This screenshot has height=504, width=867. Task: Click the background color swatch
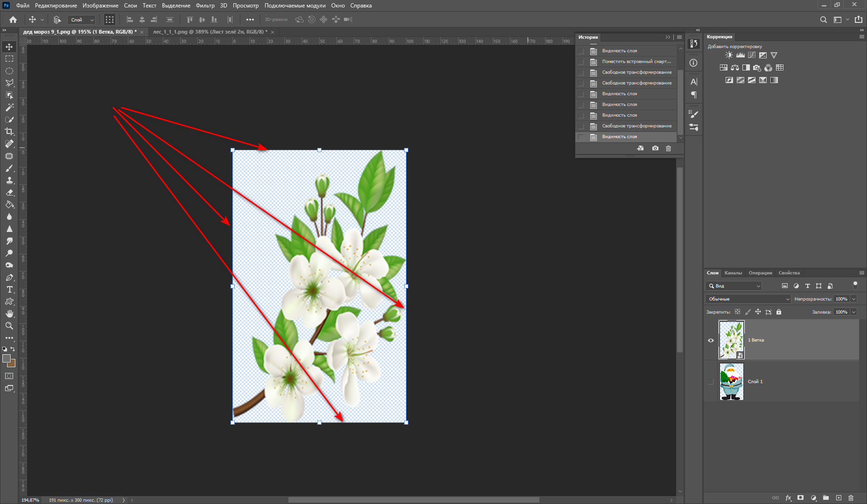point(12,364)
